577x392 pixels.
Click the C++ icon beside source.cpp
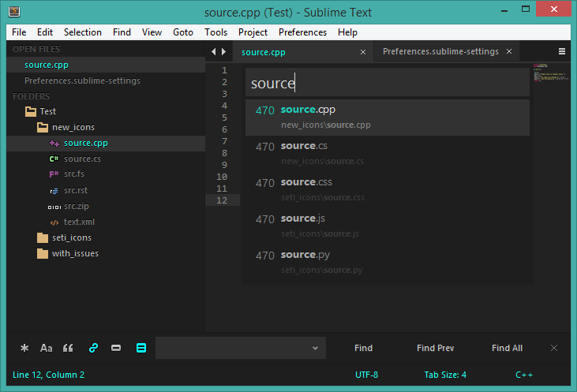(x=54, y=144)
